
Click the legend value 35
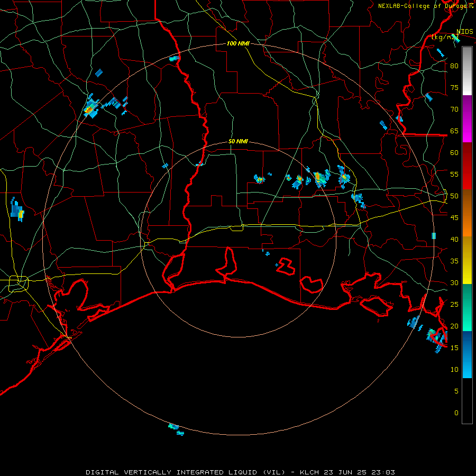pyautogui.click(x=454, y=261)
